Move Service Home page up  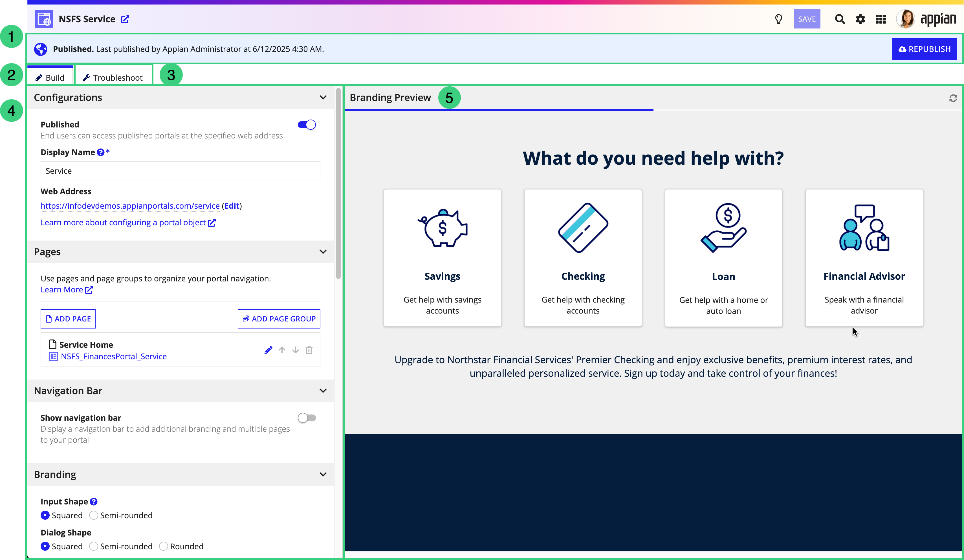tap(282, 350)
